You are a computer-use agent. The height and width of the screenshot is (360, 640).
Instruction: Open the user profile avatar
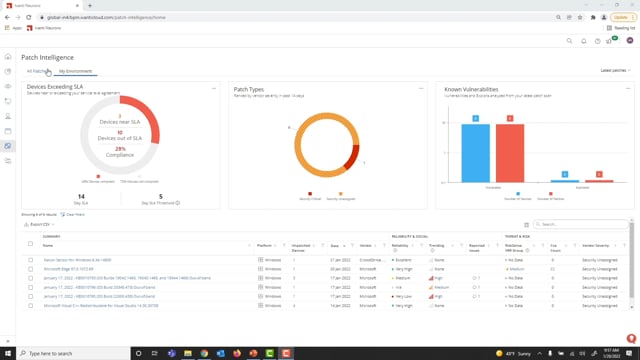click(x=630, y=40)
